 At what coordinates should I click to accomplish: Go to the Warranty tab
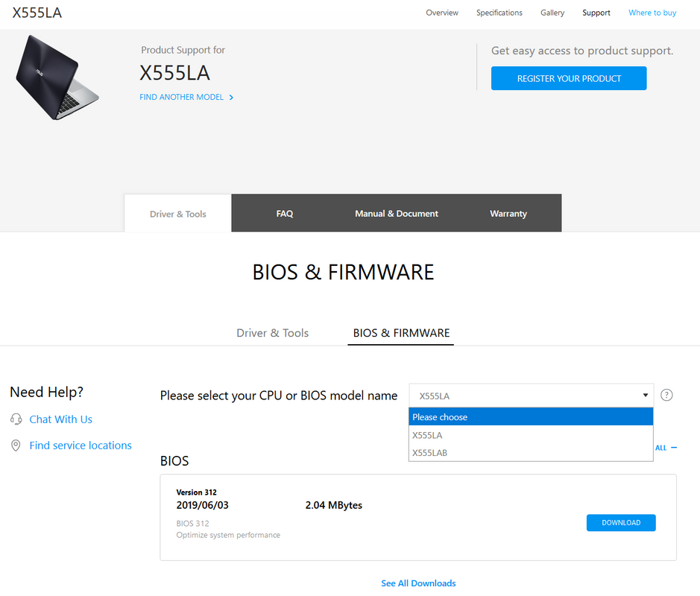(508, 214)
